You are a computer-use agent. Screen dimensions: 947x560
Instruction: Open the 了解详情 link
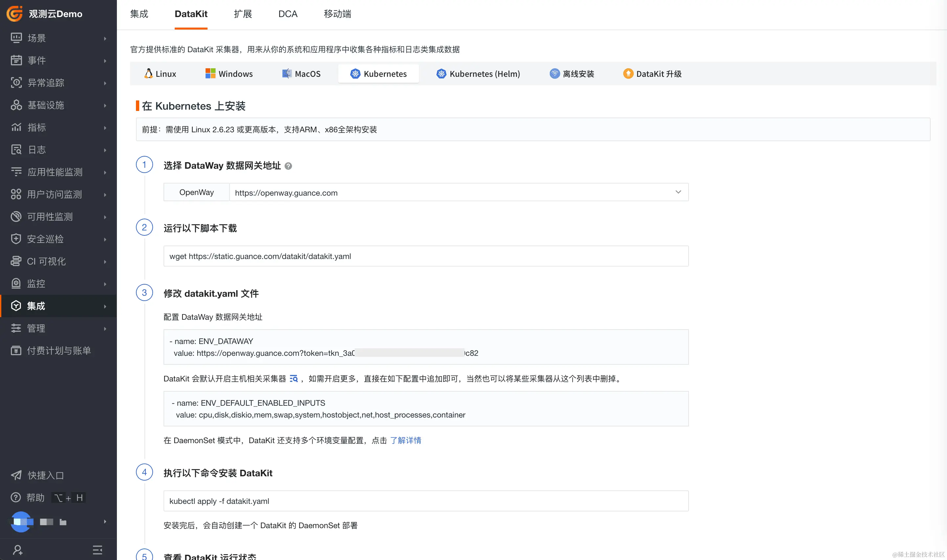(x=406, y=441)
